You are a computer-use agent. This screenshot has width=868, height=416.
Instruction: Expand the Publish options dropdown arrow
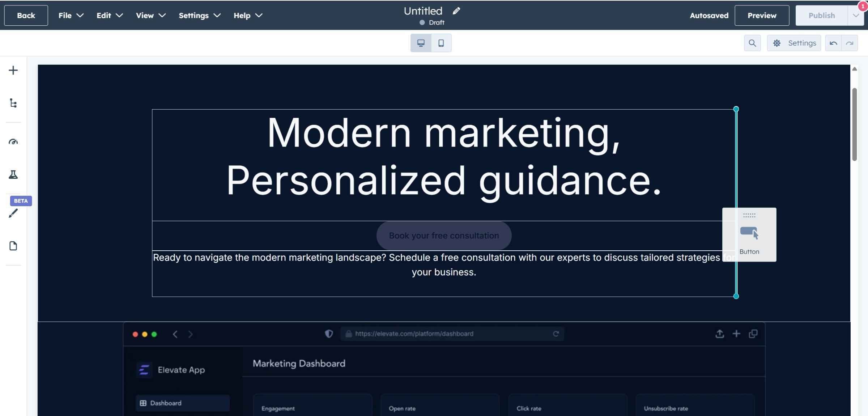point(855,16)
